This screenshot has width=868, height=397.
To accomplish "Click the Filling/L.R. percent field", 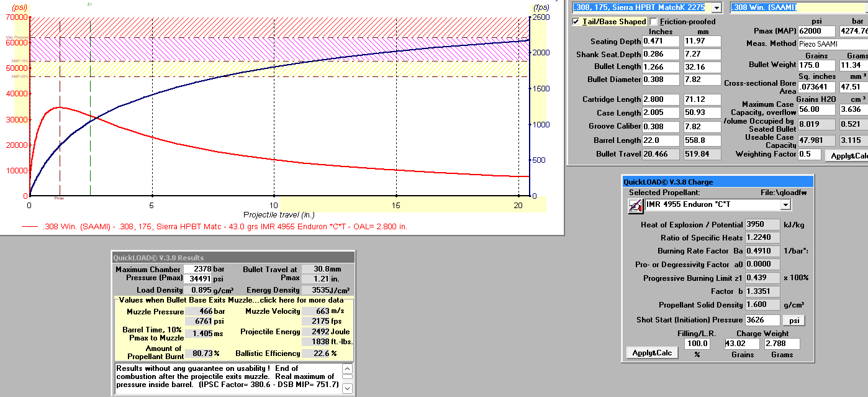I will point(697,344).
